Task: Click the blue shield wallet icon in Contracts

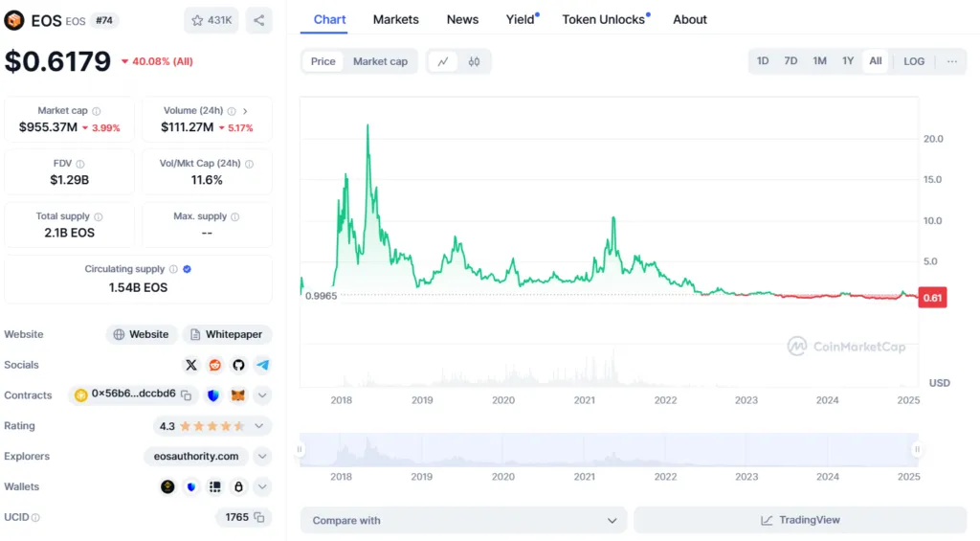Action: pos(213,395)
